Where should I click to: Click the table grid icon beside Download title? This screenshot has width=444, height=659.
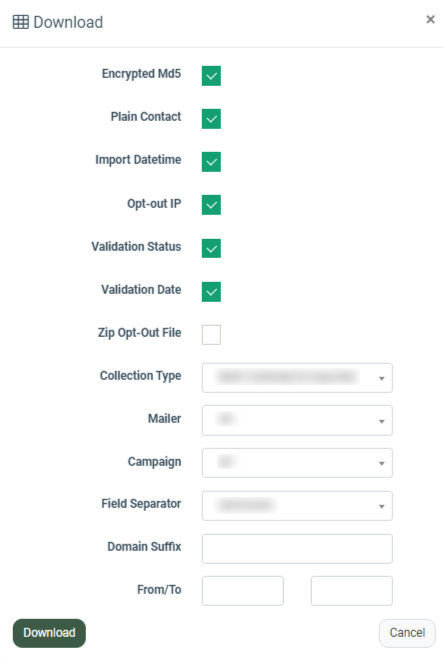pyautogui.click(x=21, y=22)
